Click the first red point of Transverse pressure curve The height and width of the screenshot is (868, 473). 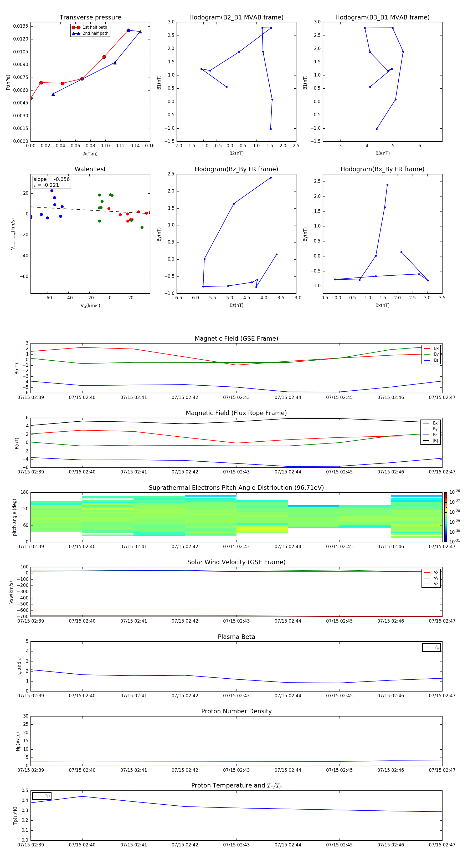click(x=31, y=98)
